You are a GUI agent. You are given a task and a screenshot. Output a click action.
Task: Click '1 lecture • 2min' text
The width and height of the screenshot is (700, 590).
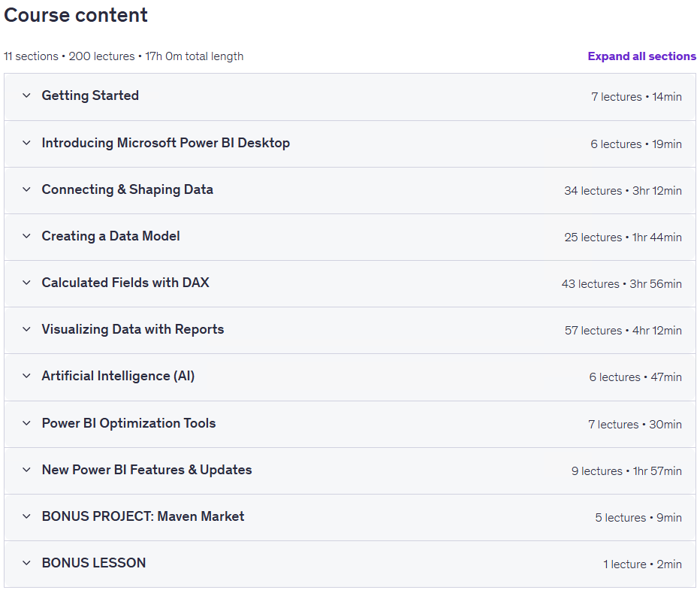pos(642,564)
